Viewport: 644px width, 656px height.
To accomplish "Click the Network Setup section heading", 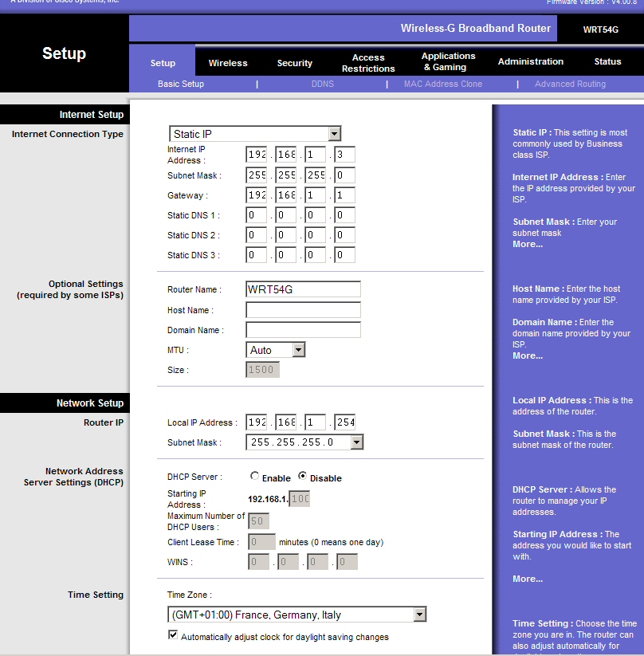I will [90, 403].
